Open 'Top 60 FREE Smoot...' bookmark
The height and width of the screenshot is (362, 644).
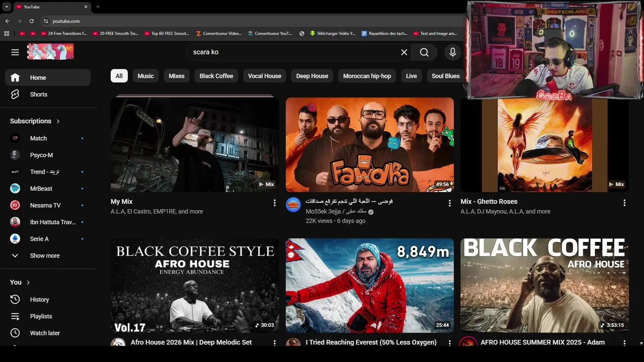coord(166,34)
